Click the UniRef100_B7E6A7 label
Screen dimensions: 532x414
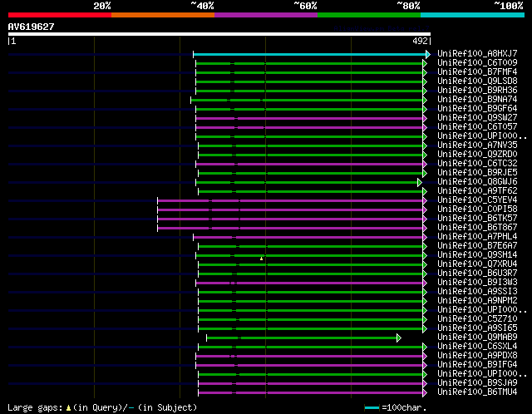[x=477, y=246]
